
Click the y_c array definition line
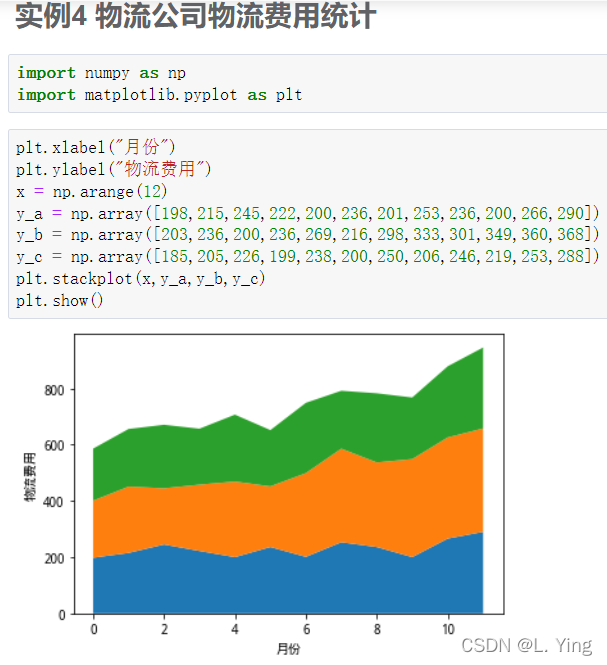(308, 257)
